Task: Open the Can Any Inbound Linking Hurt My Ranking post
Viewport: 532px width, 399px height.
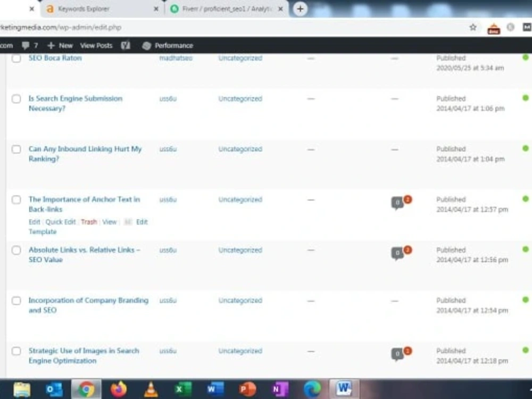Action: (x=85, y=154)
